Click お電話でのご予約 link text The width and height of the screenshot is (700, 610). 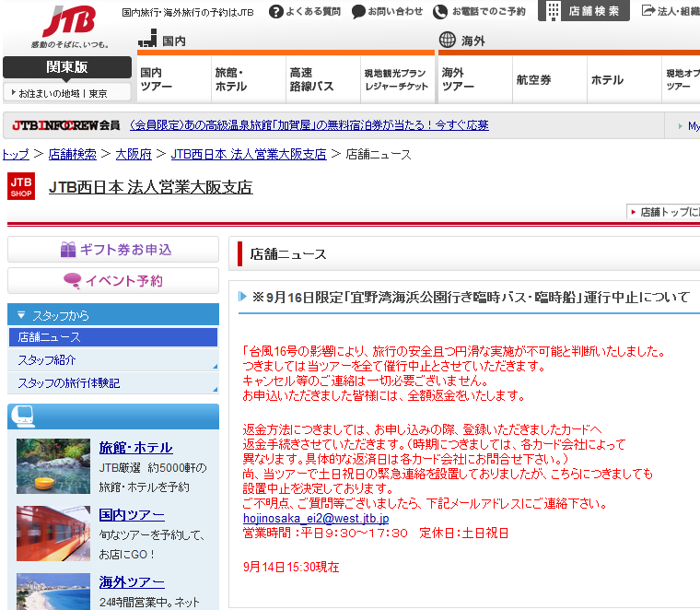coord(489,12)
